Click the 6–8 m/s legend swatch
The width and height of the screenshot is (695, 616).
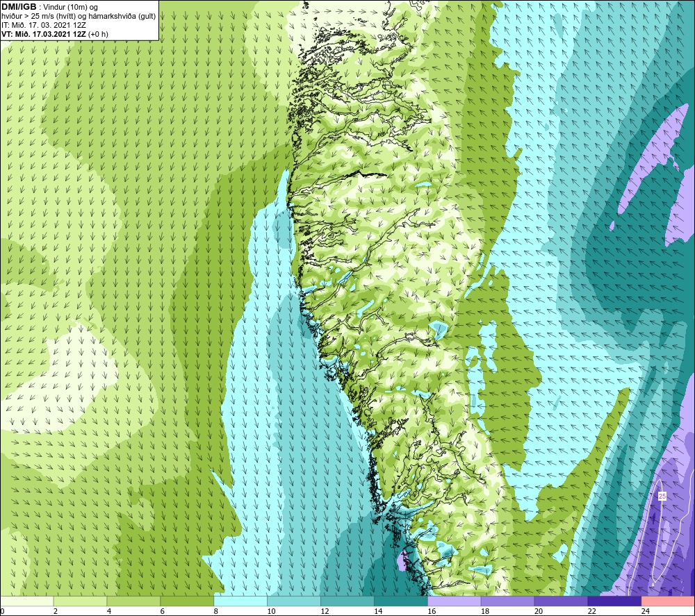(x=187, y=601)
